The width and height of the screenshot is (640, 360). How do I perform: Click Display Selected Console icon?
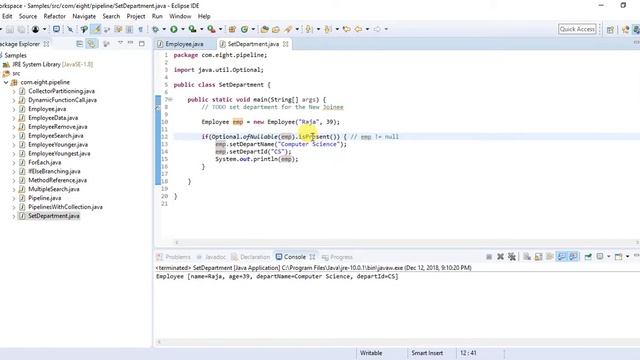600,257
